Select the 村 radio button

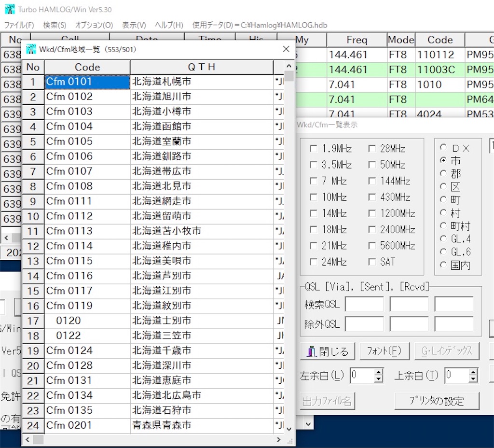coord(443,212)
